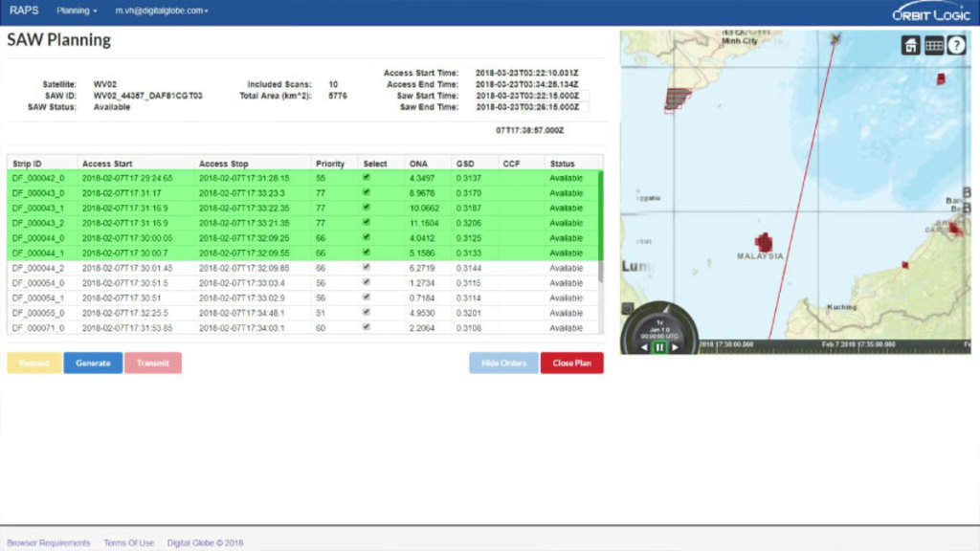This screenshot has width=980, height=551.
Task: Click SAW ID value WV02_44357_DAF81CGT03
Action: 147,96
